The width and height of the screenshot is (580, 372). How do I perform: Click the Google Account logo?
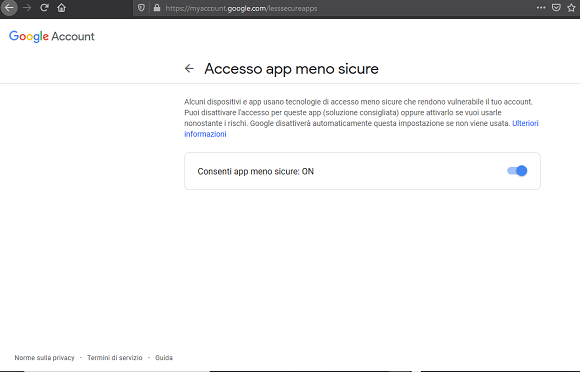tap(52, 36)
